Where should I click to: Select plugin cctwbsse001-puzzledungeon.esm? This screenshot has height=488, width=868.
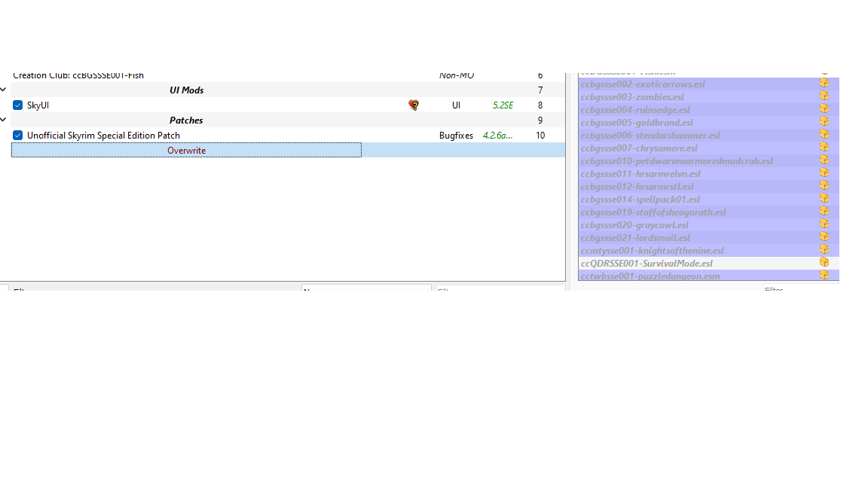click(x=650, y=276)
